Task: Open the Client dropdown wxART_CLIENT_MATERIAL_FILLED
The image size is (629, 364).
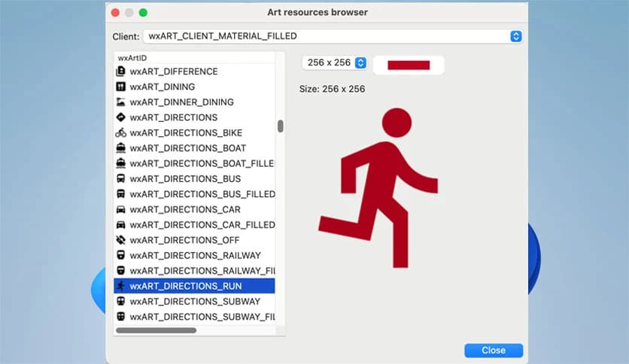Action: pyautogui.click(x=333, y=36)
